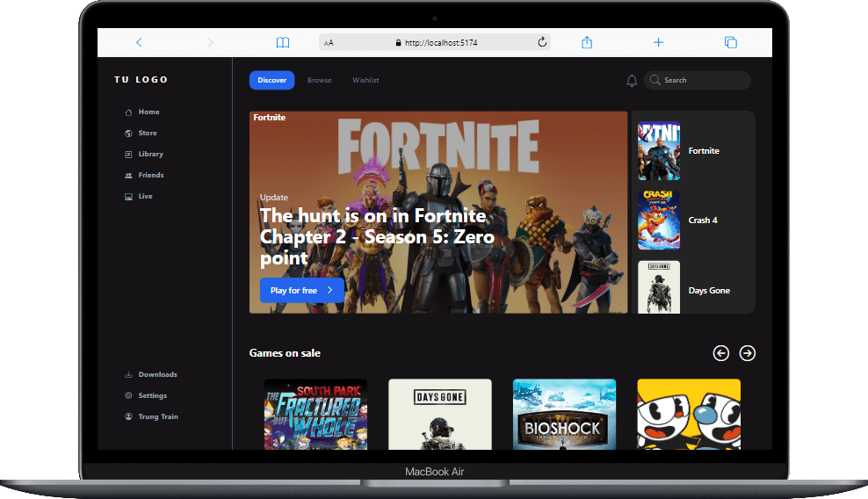Click previous arrow for Games on sale

pos(720,353)
